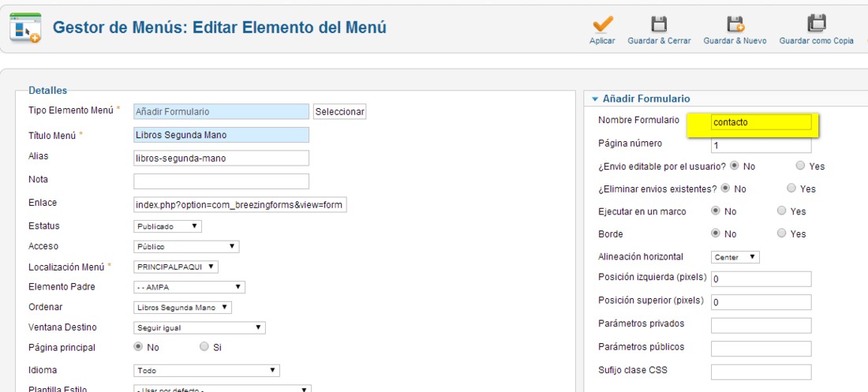Open the Ventana Destino dropdown
The image size is (868, 392).
[200, 328]
